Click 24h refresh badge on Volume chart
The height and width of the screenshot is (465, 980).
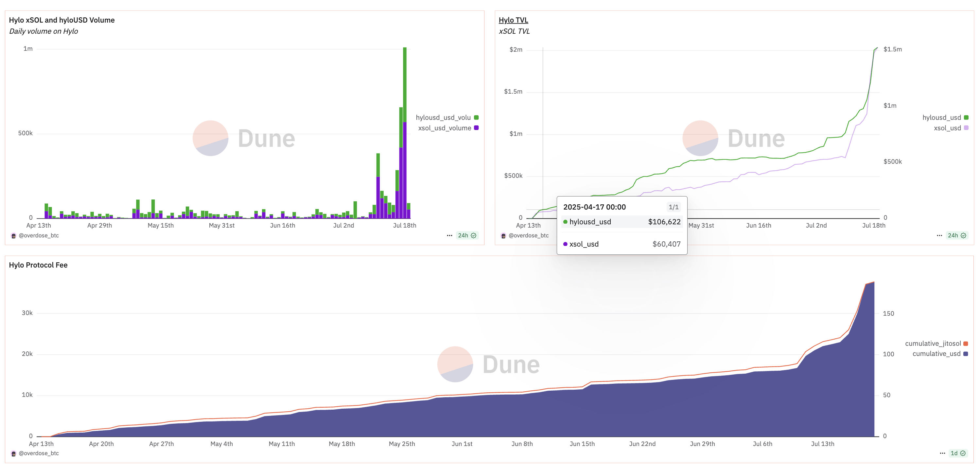467,235
